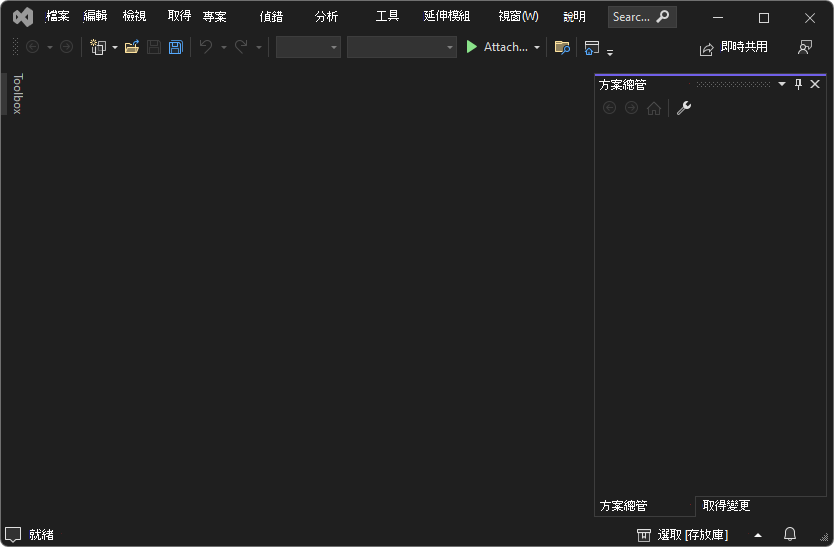The width and height of the screenshot is (834, 547).
Task: Click the 即時共用 Live Share button
Action: point(733,47)
